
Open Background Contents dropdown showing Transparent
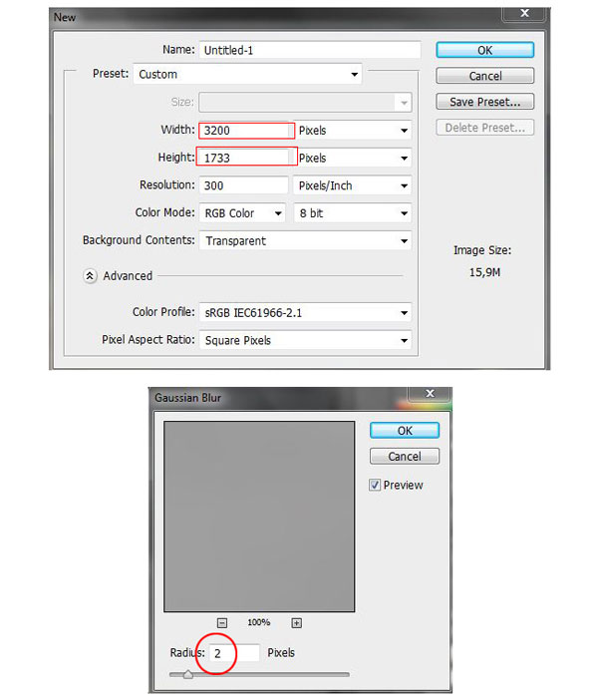[305, 240]
